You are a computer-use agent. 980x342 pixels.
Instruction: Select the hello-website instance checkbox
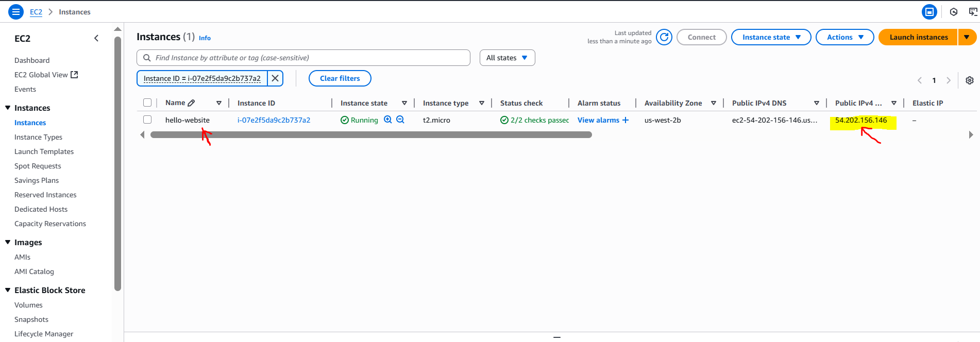click(147, 120)
